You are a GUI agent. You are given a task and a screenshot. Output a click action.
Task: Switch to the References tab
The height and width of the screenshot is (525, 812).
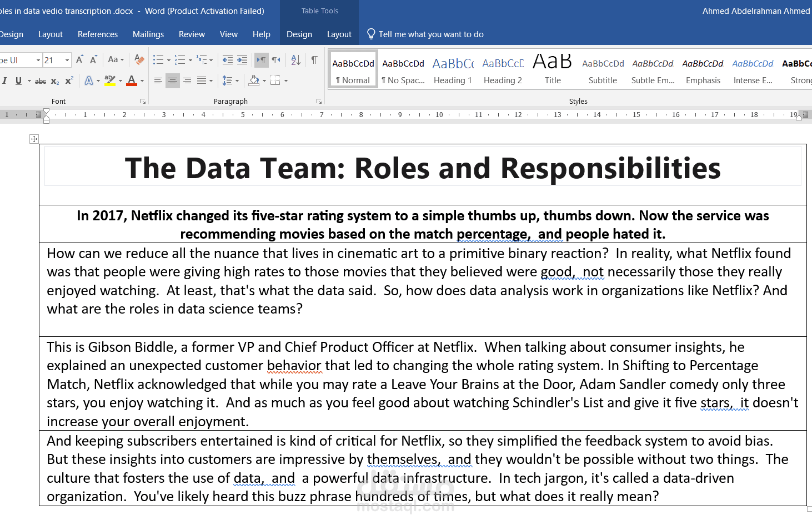tap(98, 34)
